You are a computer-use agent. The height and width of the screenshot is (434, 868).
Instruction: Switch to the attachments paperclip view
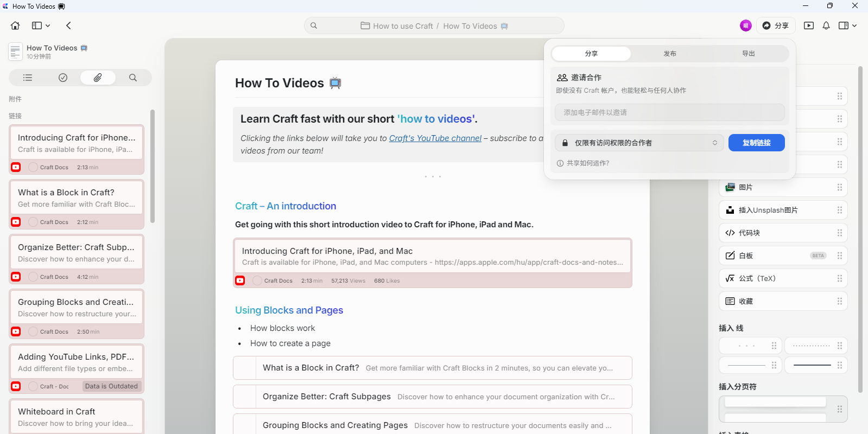pos(98,78)
